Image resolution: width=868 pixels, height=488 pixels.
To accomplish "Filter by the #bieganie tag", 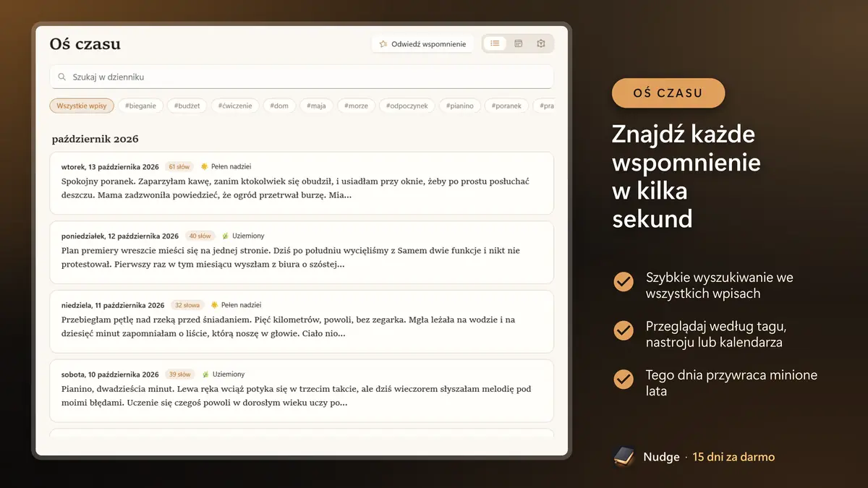I will [141, 106].
